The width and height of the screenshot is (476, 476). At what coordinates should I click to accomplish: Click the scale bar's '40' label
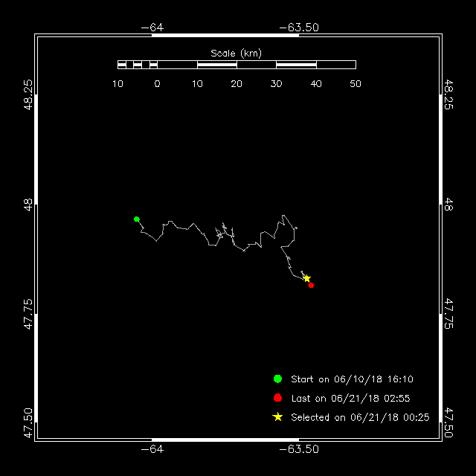pyautogui.click(x=316, y=84)
